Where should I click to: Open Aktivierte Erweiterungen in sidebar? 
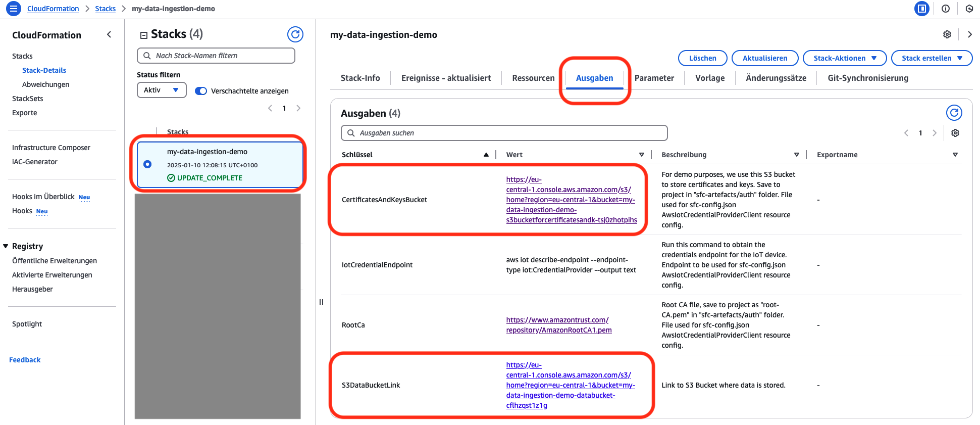pos(52,275)
